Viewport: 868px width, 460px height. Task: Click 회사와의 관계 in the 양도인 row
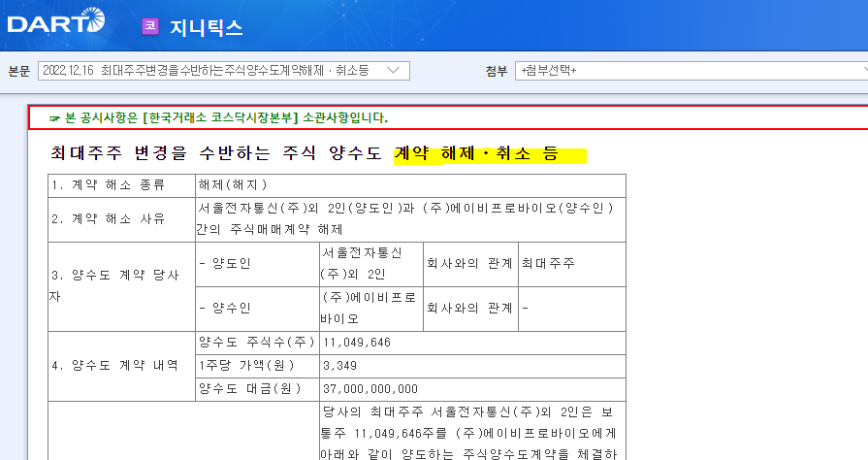[470, 264]
